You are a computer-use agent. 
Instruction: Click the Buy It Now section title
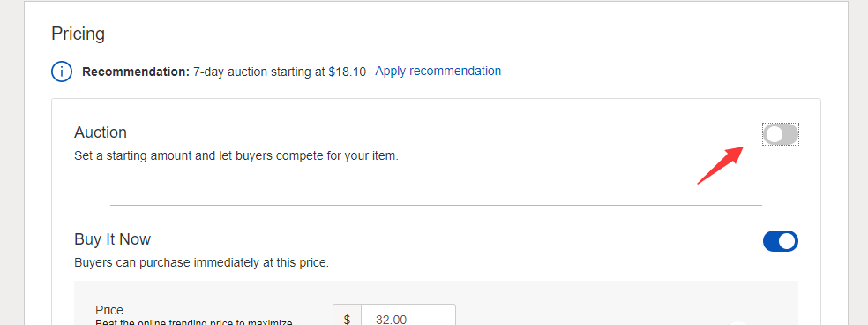pos(112,239)
